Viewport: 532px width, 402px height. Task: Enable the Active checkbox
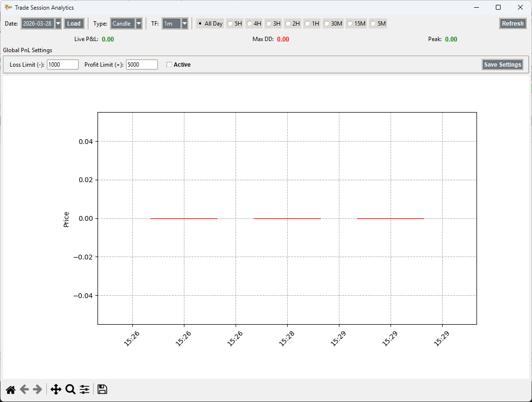pos(169,64)
